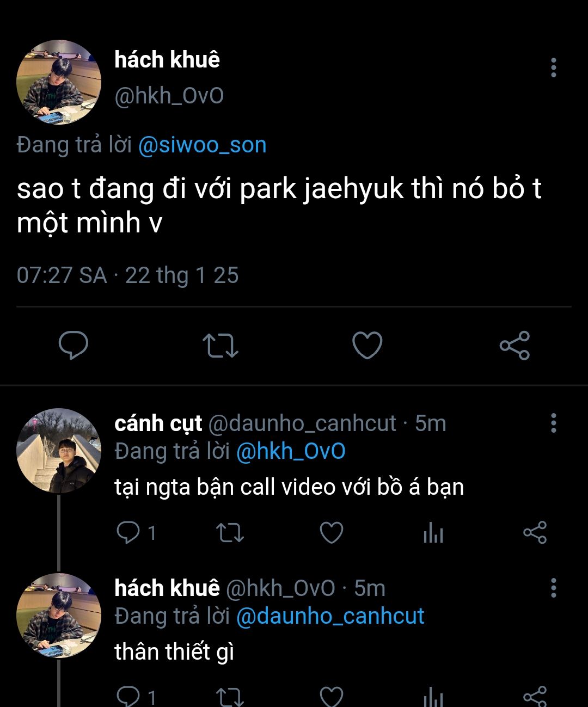Open the @daunho_canhcut mention link

coord(330,616)
